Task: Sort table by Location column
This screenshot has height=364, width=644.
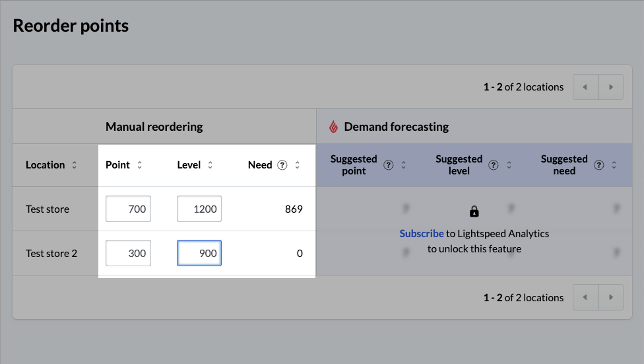Action: click(x=74, y=165)
